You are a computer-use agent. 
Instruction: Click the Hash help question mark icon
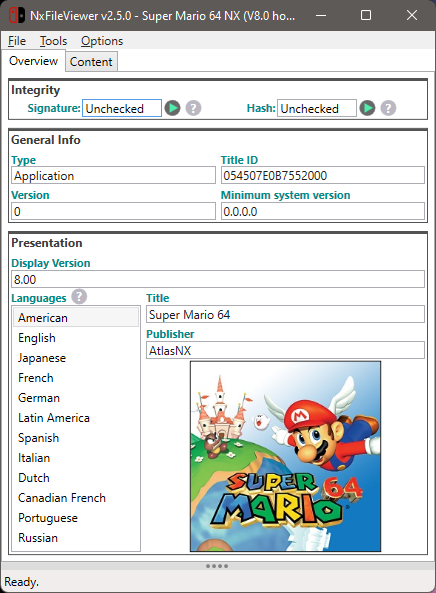tap(388, 108)
